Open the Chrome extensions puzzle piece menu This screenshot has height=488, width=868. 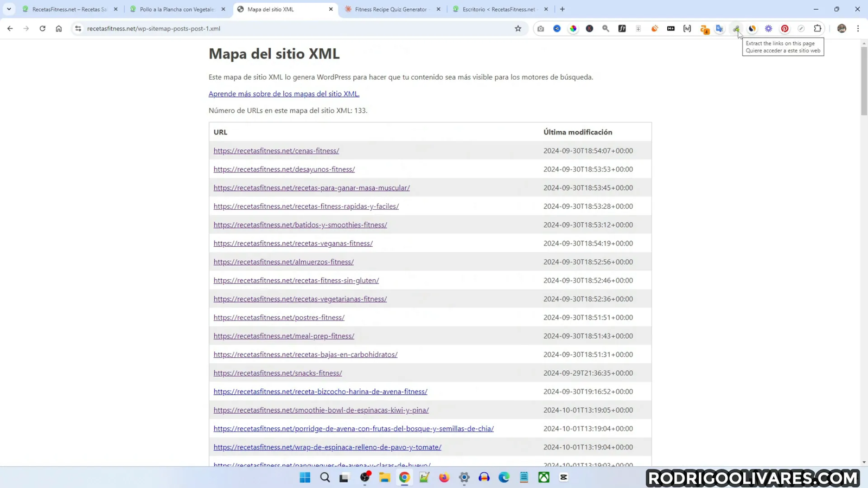817,28
